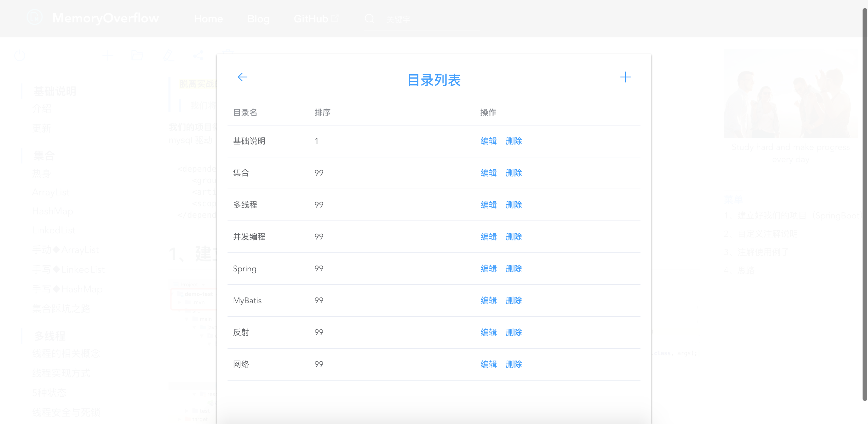Click the pencil edit icon in the toolbar
Image resolution: width=868 pixels, height=424 pixels.
[x=168, y=55]
